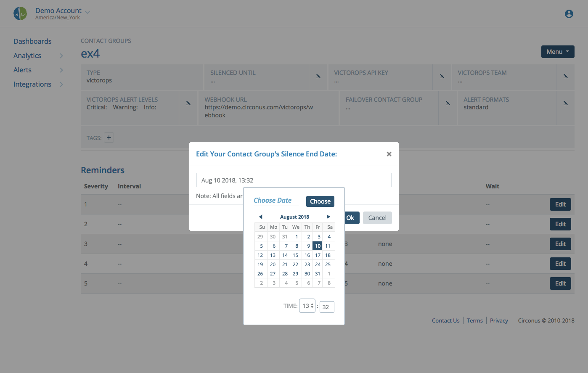588x373 pixels.
Task: Open the hour selector for TIME
Action: [x=307, y=306]
